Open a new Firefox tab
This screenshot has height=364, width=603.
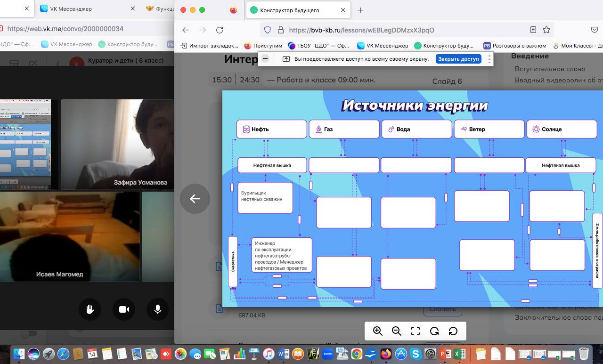click(360, 10)
